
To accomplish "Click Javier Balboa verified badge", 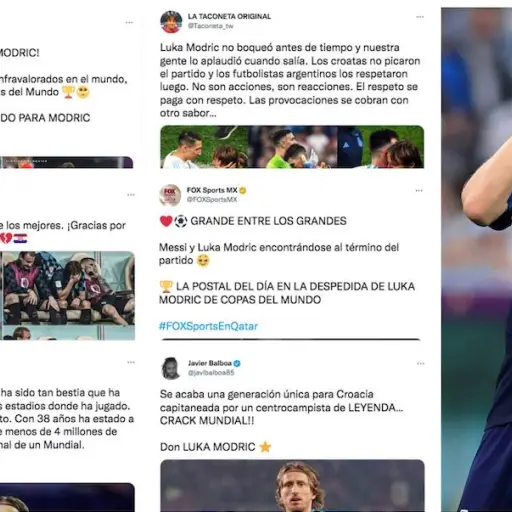I will tap(237, 363).
